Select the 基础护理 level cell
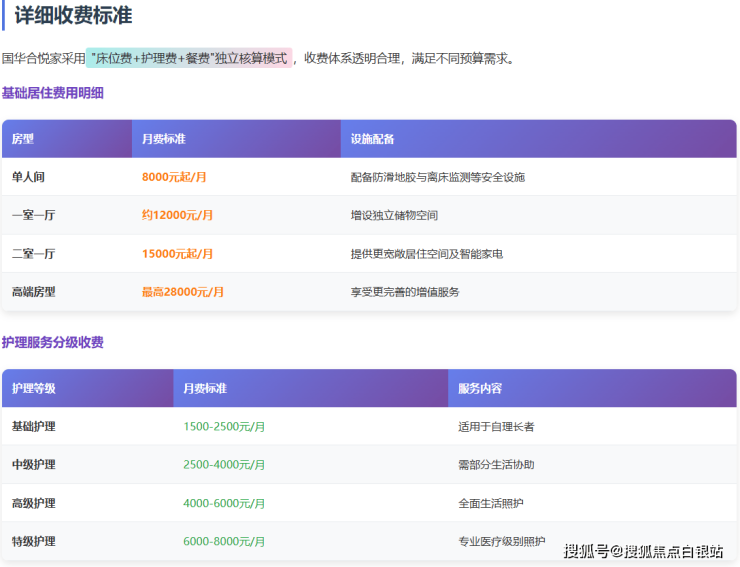The height and width of the screenshot is (567, 740). tap(33, 426)
